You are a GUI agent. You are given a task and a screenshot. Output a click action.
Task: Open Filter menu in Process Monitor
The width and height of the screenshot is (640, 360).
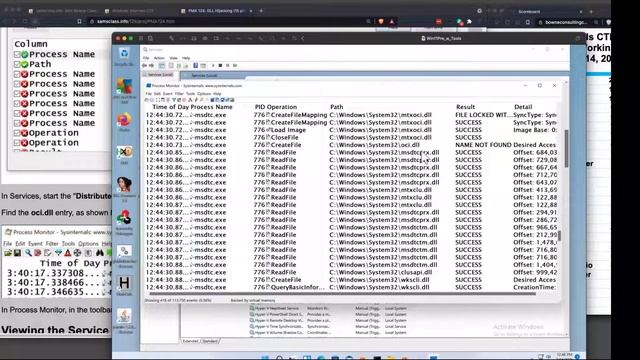click(x=179, y=93)
